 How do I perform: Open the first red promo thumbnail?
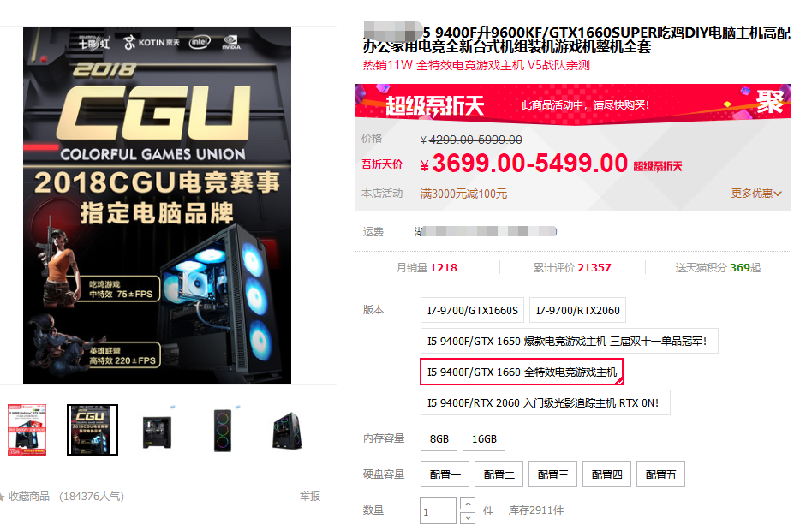pyautogui.click(x=27, y=430)
